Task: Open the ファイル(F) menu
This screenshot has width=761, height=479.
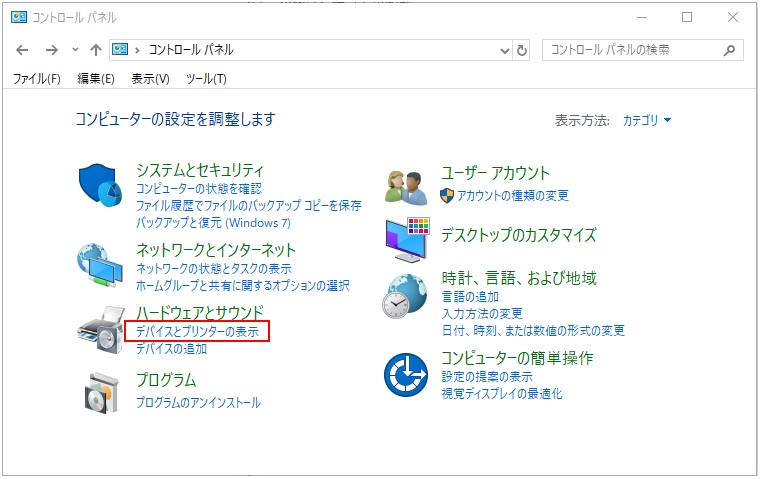Action: 36,79
